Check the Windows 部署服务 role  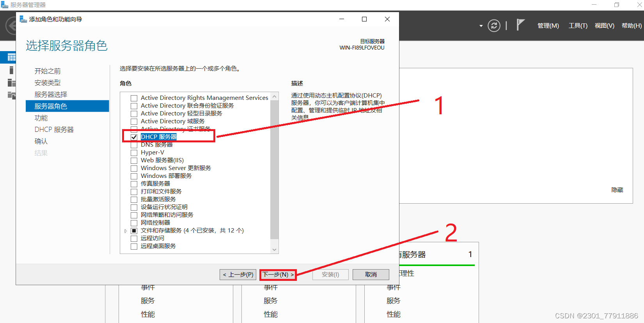(x=134, y=176)
